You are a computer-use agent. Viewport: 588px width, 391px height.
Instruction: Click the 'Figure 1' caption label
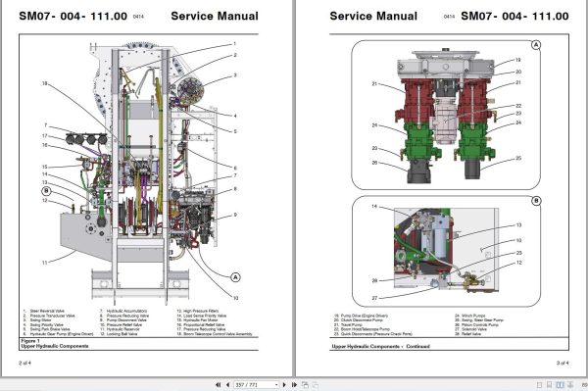pos(30,341)
